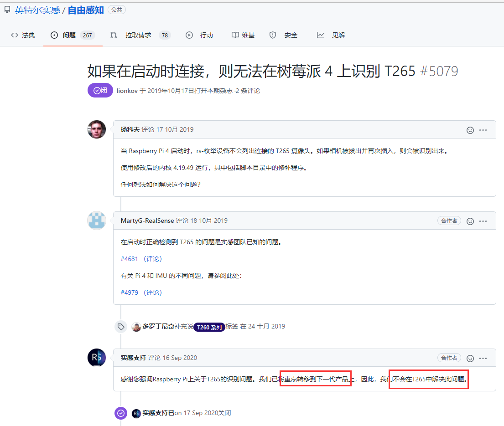504x426 pixels.
Task: Open three-dot menu on 扬科夫's comment
Action: [483, 130]
